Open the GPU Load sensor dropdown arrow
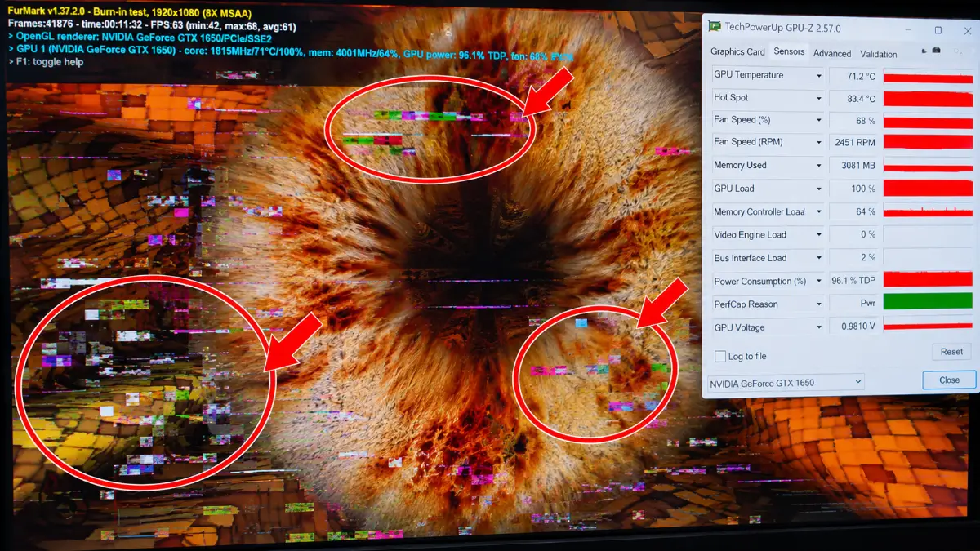Screen dimensions: 980x551 click(819, 189)
